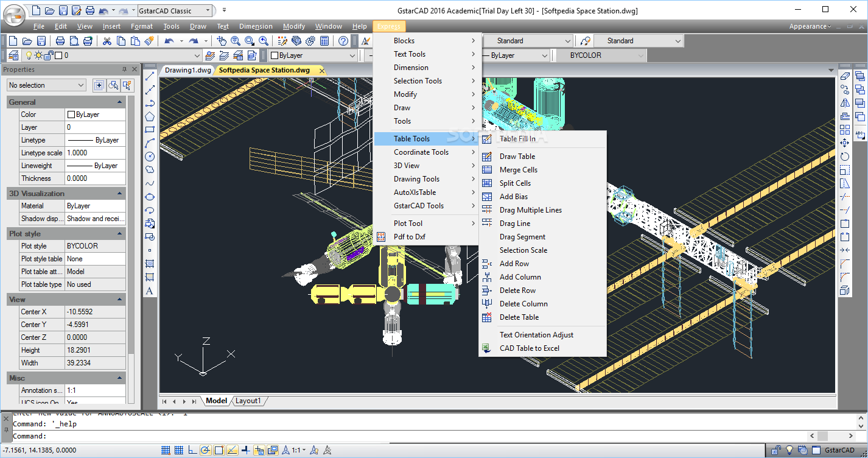Click the Cut scissors icon in toolbar
This screenshot has height=458, width=868.
(x=107, y=41)
